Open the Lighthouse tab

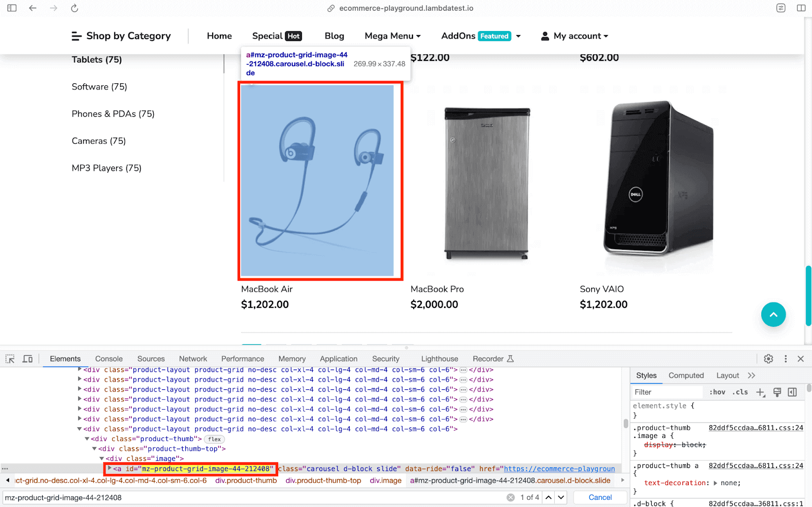tap(439, 359)
